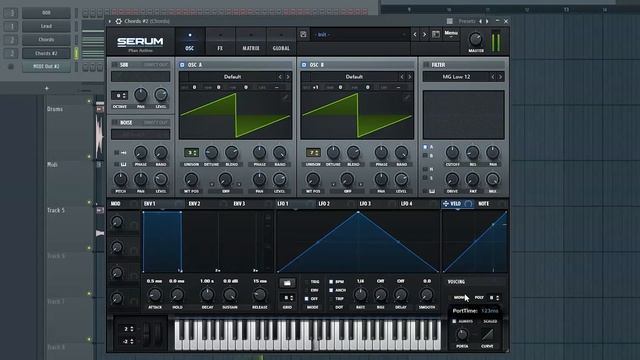Open the MG Low 12 filter type menu
This screenshot has width=640, height=360.
tap(456, 77)
